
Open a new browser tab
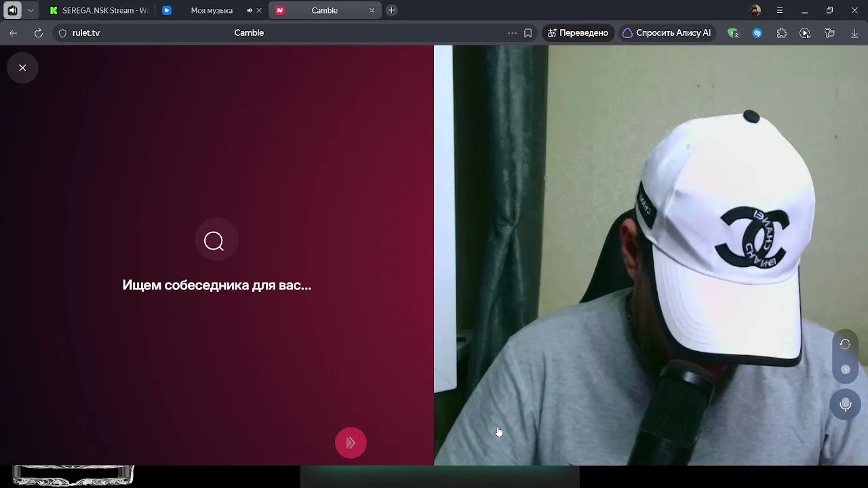[391, 10]
